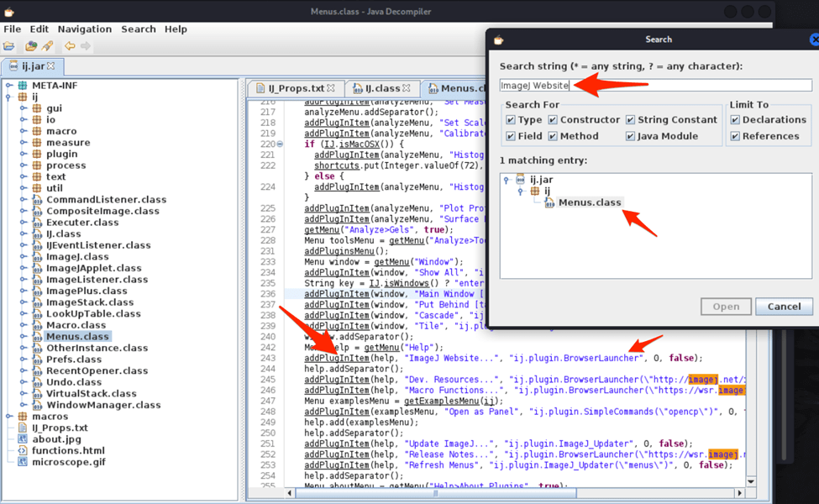819x504 pixels.
Task: Close the IJ_Props.txt tab with X icon
Action: [331, 88]
